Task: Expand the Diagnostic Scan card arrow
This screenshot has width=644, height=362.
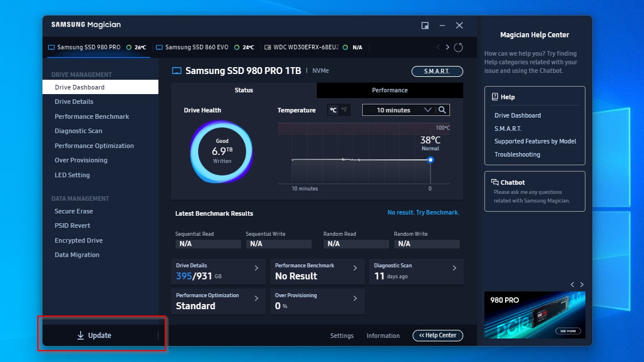Action: tap(454, 268)
